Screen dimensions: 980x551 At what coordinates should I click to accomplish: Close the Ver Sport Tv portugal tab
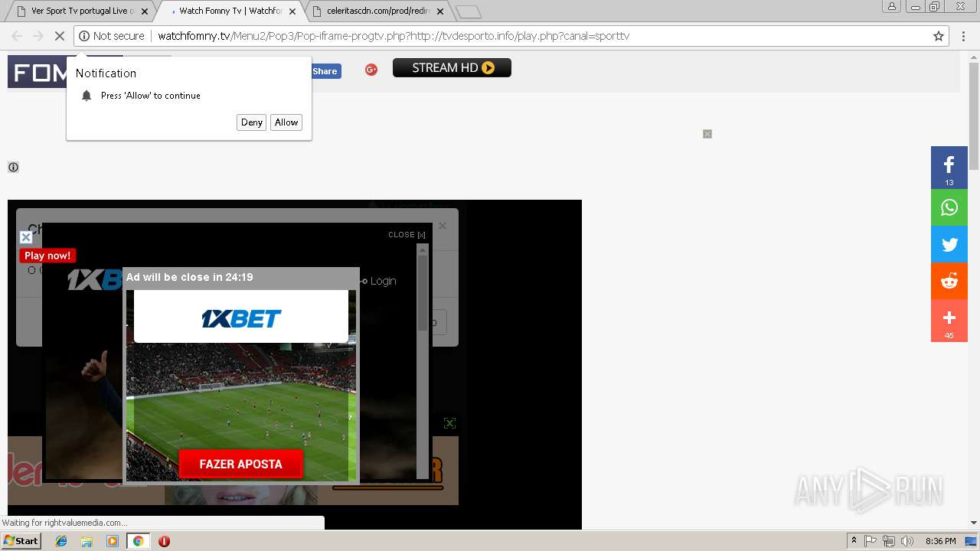[x=145, y=11]
